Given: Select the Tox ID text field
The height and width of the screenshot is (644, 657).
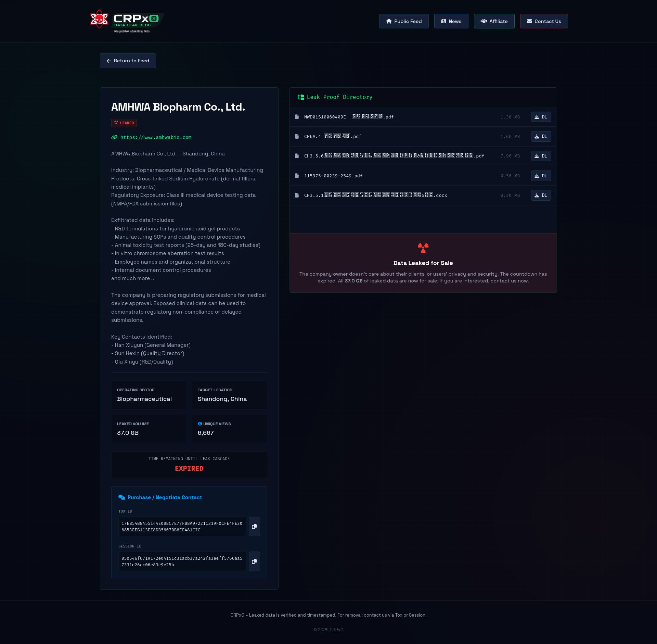Looking at the screenshot, I should [x=182, y=527].
